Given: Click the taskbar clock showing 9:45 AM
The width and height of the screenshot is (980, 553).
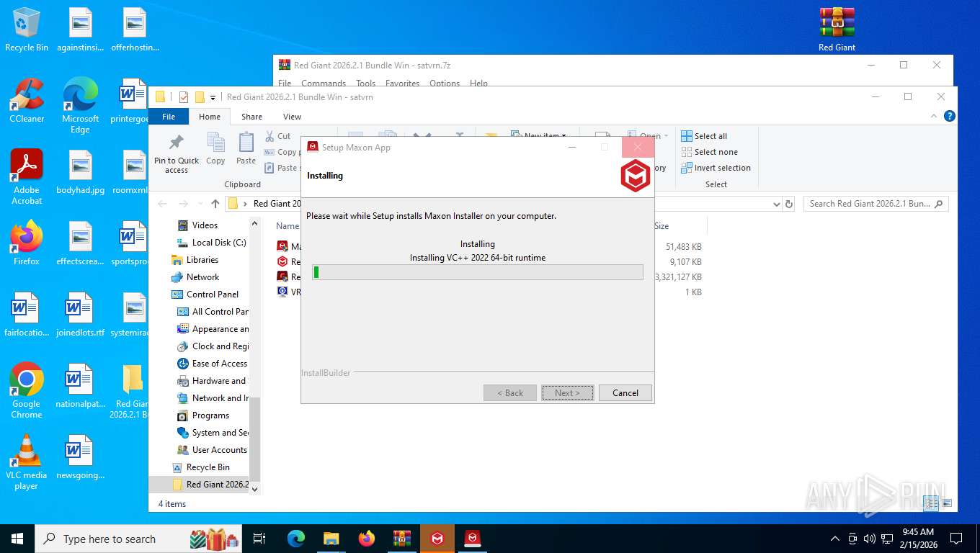Looking at the screenshot, I should coord(918,539).
